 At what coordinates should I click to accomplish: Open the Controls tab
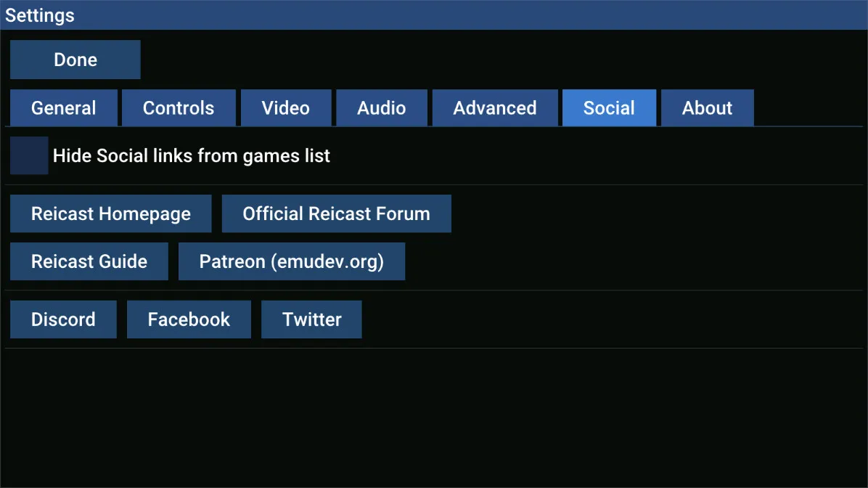[x=179, y=107]
